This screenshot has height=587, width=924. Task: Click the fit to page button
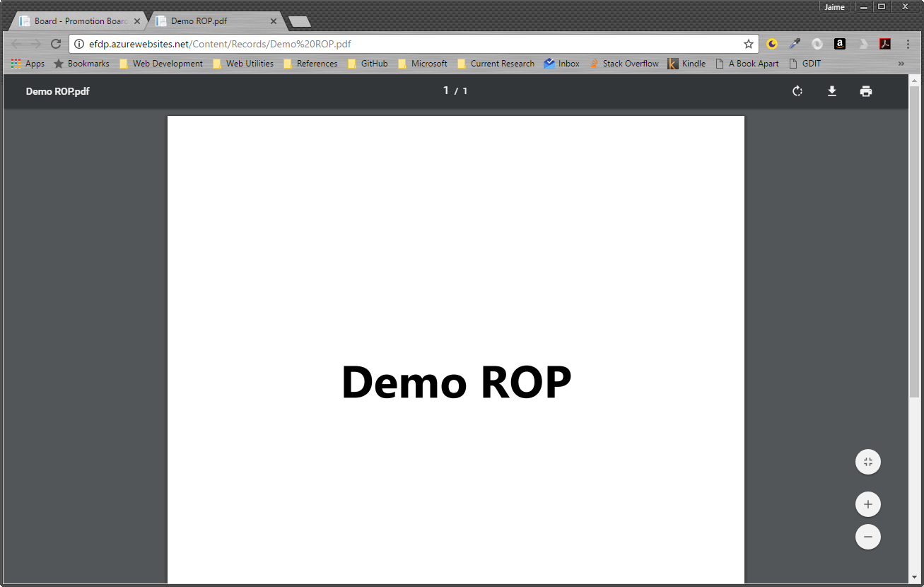[x=868, y=463]
